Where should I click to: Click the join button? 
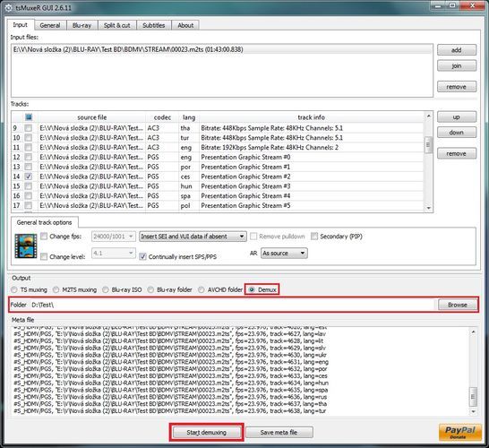tap(457, 65)
